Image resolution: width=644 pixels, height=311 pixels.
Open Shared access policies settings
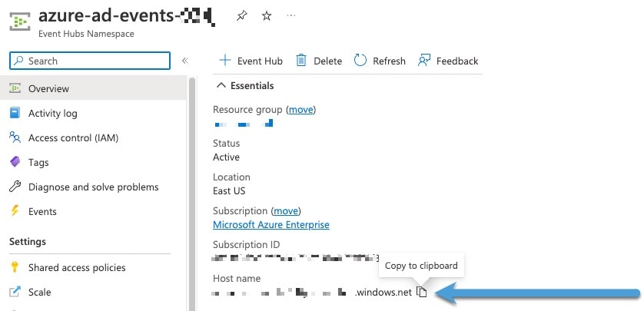point(93,267)
